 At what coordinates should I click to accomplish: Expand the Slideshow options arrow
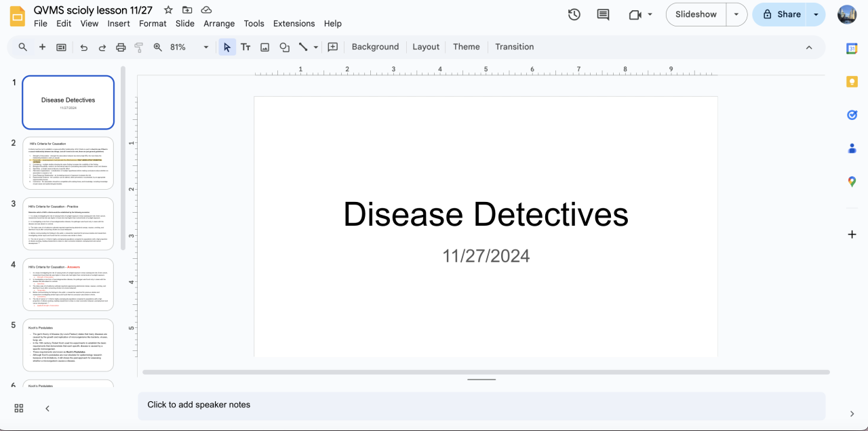tap(736, 14)
